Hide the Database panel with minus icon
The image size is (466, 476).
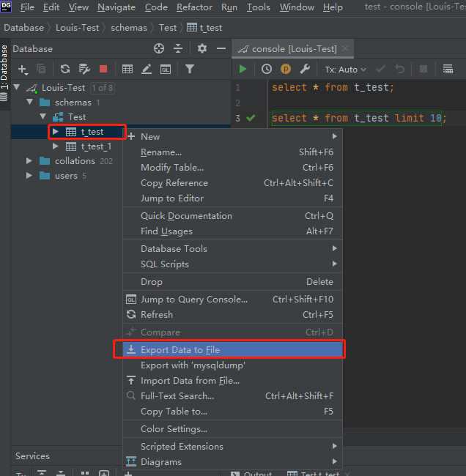pos(221,48)
